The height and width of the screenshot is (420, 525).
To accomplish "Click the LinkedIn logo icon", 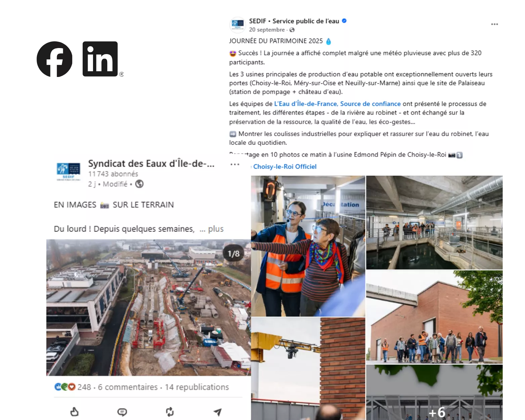I will tap(100, 59).
